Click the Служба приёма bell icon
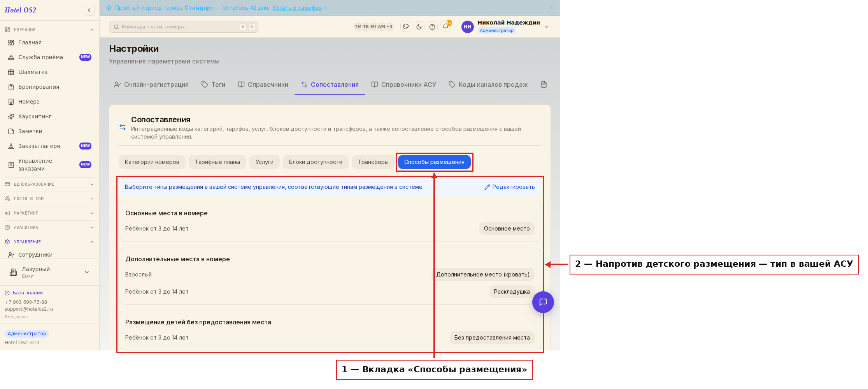Viewport: 868px width, 389px height. (x=11, y=57)
